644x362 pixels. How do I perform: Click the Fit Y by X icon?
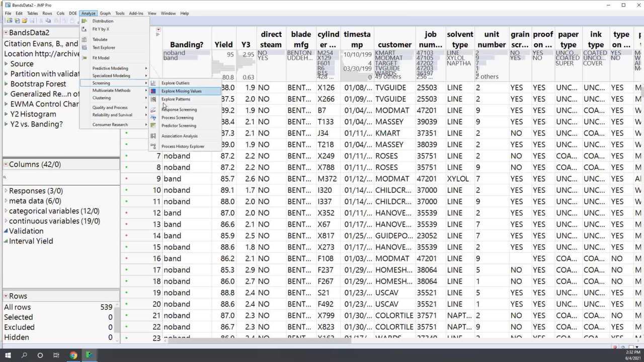(x=85, y=29)
